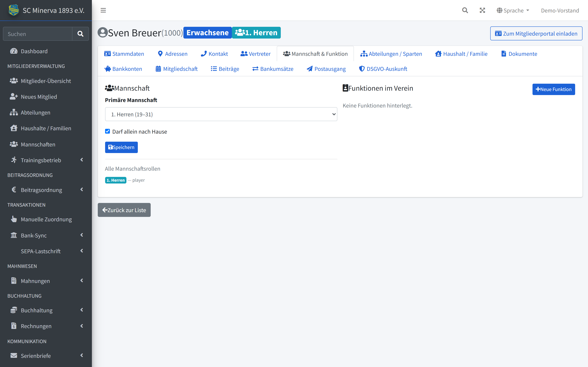
Task: Open the Primäre Mannschaft dropdown
Action: pyautogui.click(x=221, y=114)
